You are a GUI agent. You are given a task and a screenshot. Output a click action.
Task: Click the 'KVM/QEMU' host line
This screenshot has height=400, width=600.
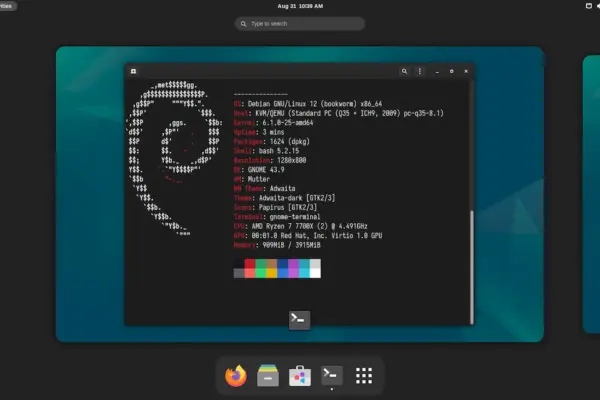pyautogui.click(x=339, y=113)
